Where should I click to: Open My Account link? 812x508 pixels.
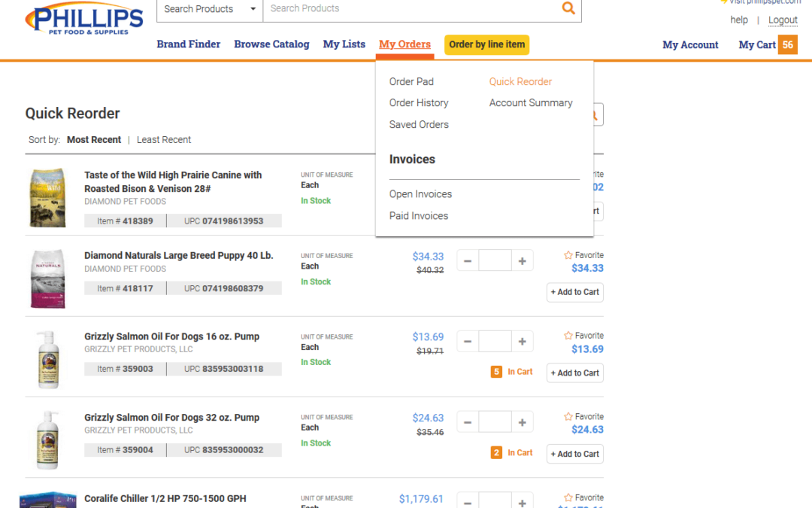tap(690, 45)
